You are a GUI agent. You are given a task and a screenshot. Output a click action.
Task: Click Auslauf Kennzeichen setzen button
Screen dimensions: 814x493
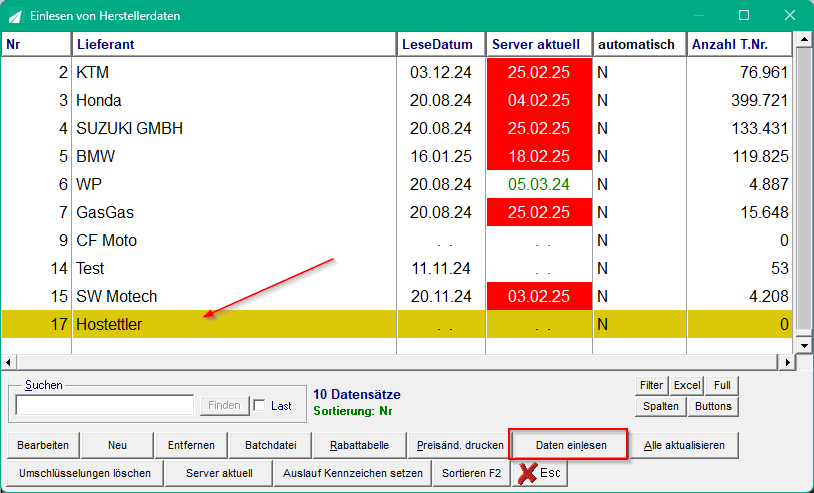[352, 473]
